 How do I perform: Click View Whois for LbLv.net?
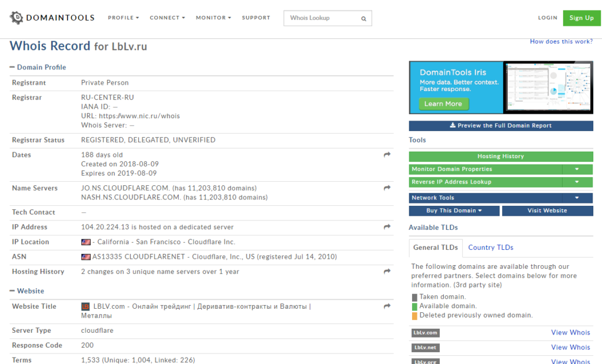(570, 348)
